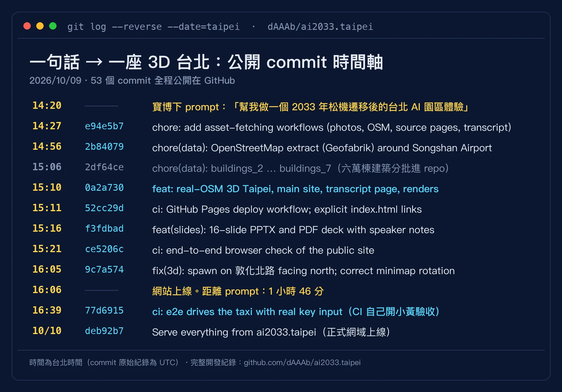This screenshot has height=392, width=562.
Task: Click commit hash 2df64ce
Action: (x=104, y=167)
